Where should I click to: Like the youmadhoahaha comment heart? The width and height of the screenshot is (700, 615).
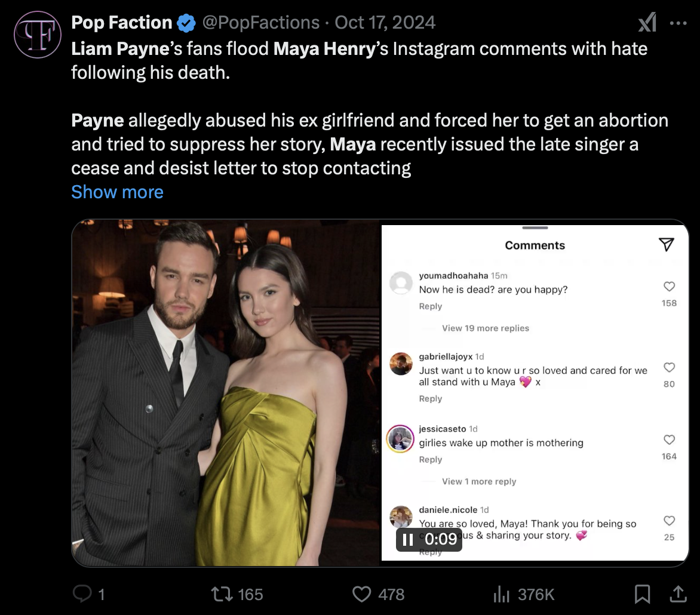pyautogui.click(x=669, y=287)
